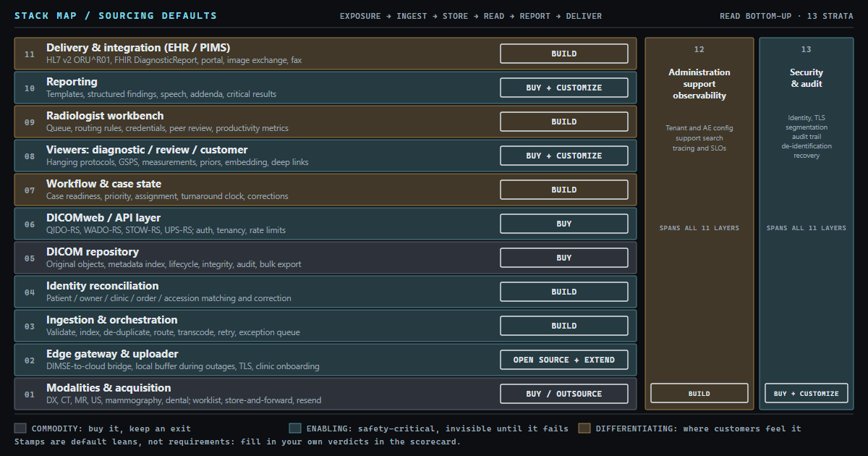868x456 pixels.
Task: Select Identity reconciliation layer row
Action: click(325, 292)
